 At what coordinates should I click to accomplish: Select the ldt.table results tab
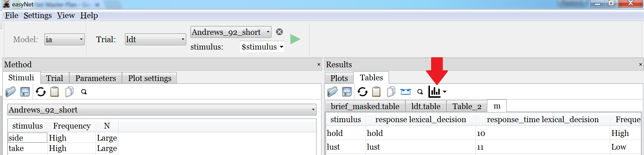[425, 106]
